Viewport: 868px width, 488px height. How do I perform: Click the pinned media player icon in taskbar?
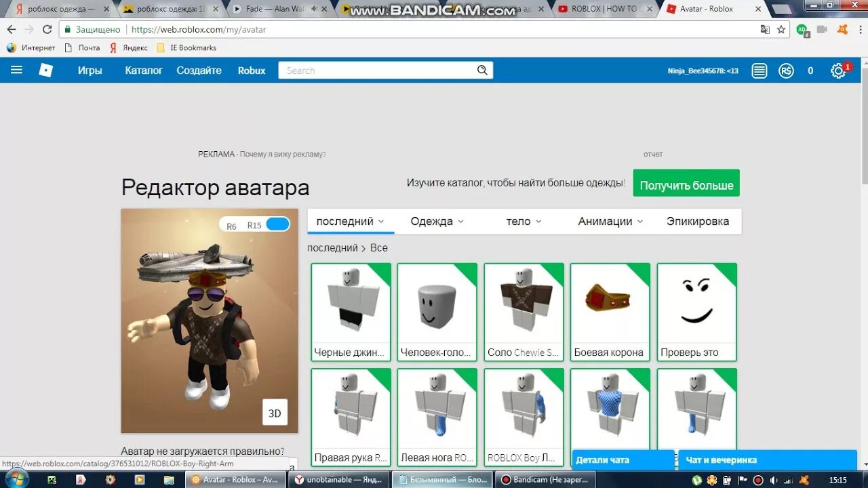pyautogui.click(x=140, y=479)
